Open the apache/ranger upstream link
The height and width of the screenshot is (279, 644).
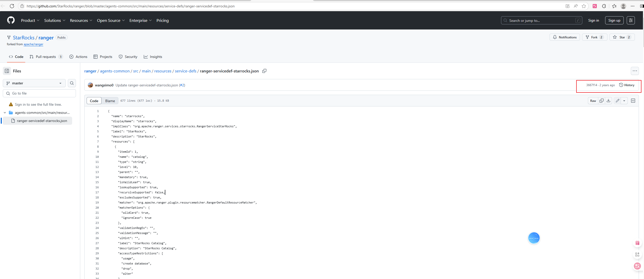point(34,44)
